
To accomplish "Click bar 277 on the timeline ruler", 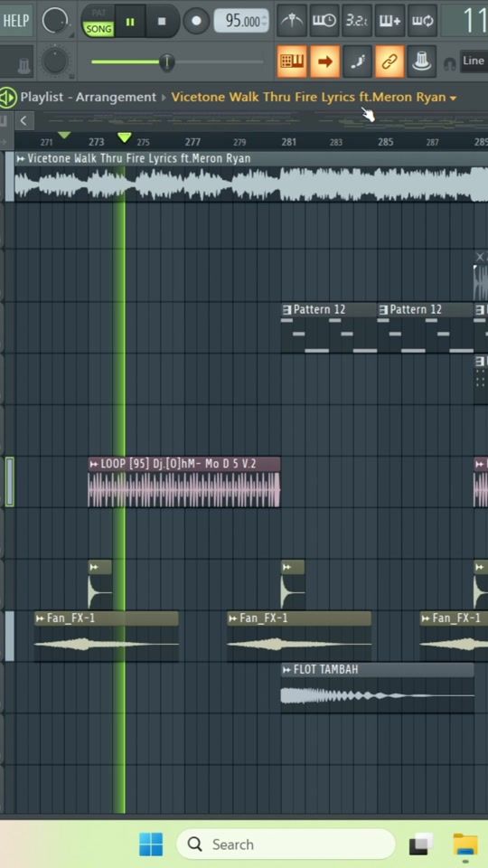I will [192, 142].
